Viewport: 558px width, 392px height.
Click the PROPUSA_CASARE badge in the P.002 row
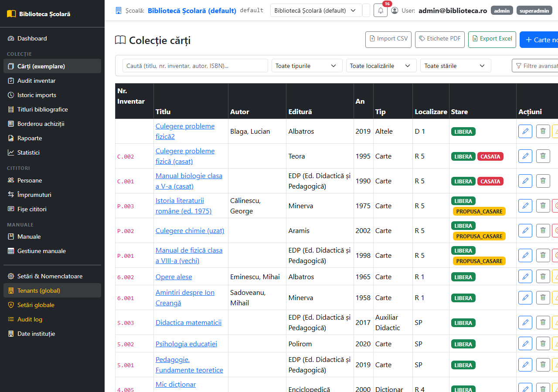click(x=479, y=236)
